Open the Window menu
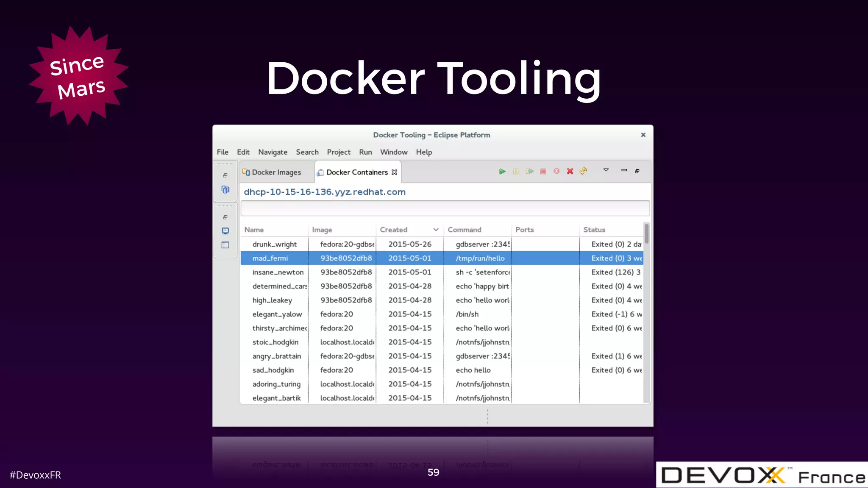868x488 pixels. [394, 152]
